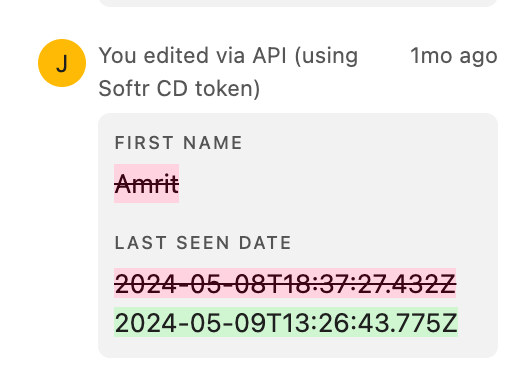The height and width of the screenshot is (380, 526).
Task: Click the yellow J user avatar
Action: pyautogui.click(x=62, y=63)
